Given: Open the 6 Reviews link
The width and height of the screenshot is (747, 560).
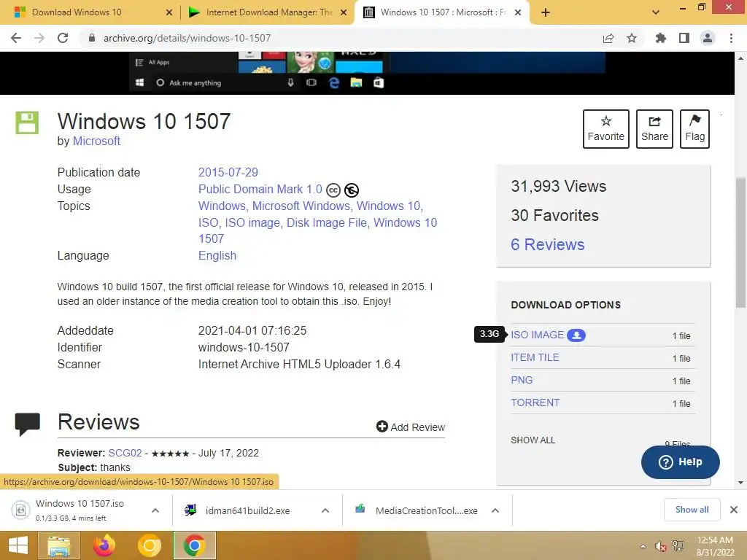Looking at the screenshot, I should coord(547,245).
